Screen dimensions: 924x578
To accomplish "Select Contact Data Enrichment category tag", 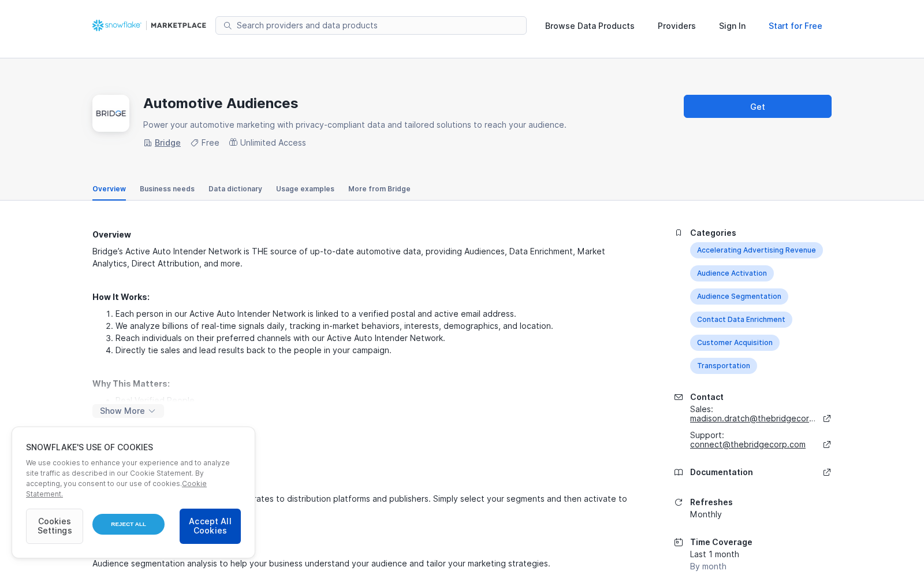I will coord(741,320).
